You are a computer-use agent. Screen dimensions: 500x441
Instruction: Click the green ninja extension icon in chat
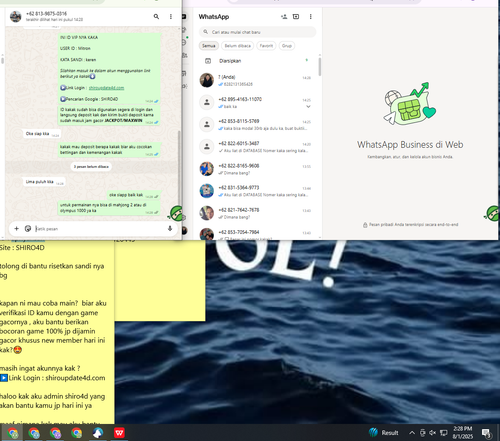pyautogui.click(x=176, y=213)
